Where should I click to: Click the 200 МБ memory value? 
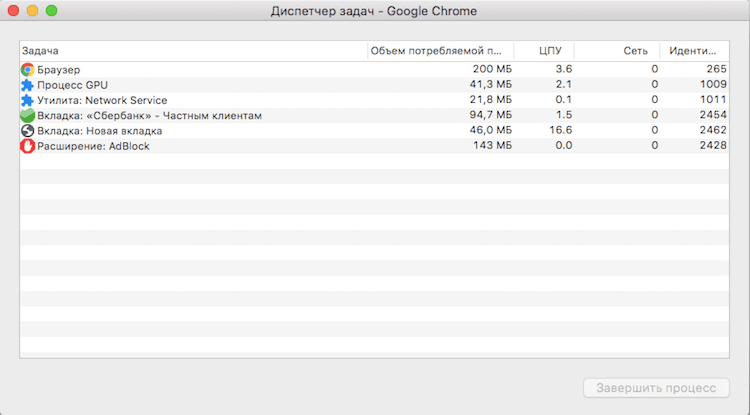[491, 70]
